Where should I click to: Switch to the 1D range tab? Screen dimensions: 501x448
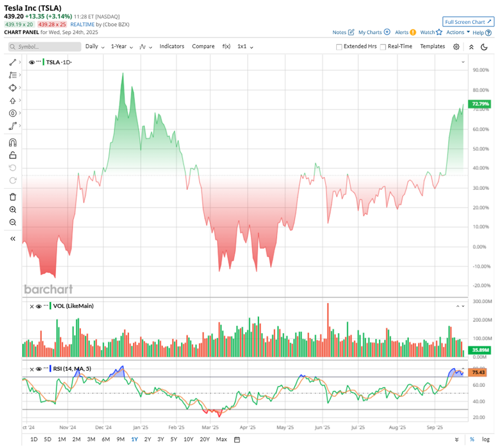34,439
